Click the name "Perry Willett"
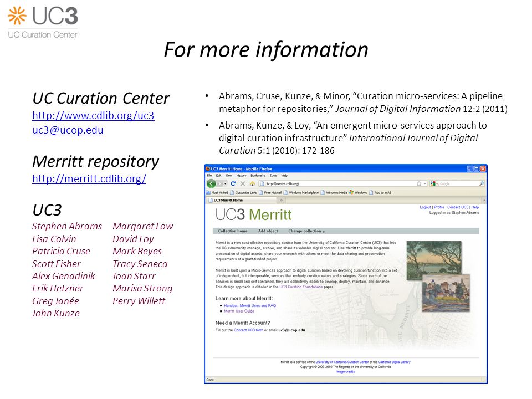The height and width of the screenshot is (399, 532). (139, 301)
